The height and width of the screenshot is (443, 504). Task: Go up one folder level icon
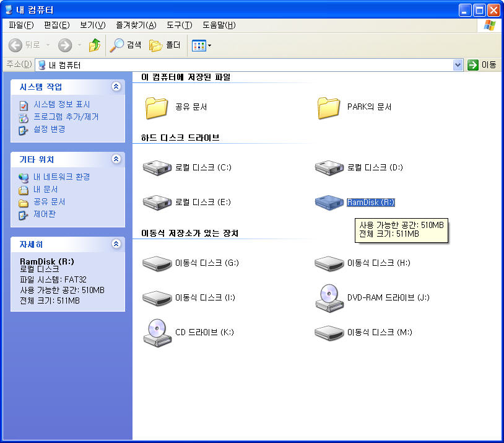(95, 45)
